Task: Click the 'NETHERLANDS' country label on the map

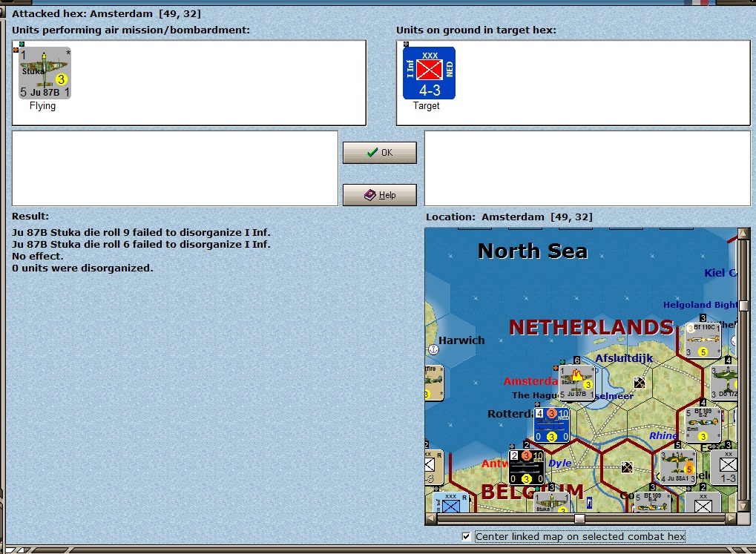Action: pyautogui.click(x=591, y=327)
